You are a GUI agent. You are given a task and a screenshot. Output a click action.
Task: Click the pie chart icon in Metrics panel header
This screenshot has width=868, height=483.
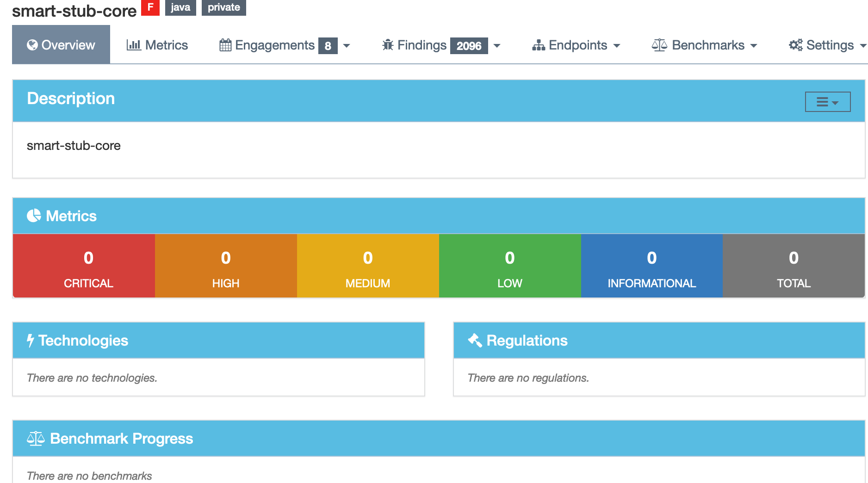(x=33, y=216)
